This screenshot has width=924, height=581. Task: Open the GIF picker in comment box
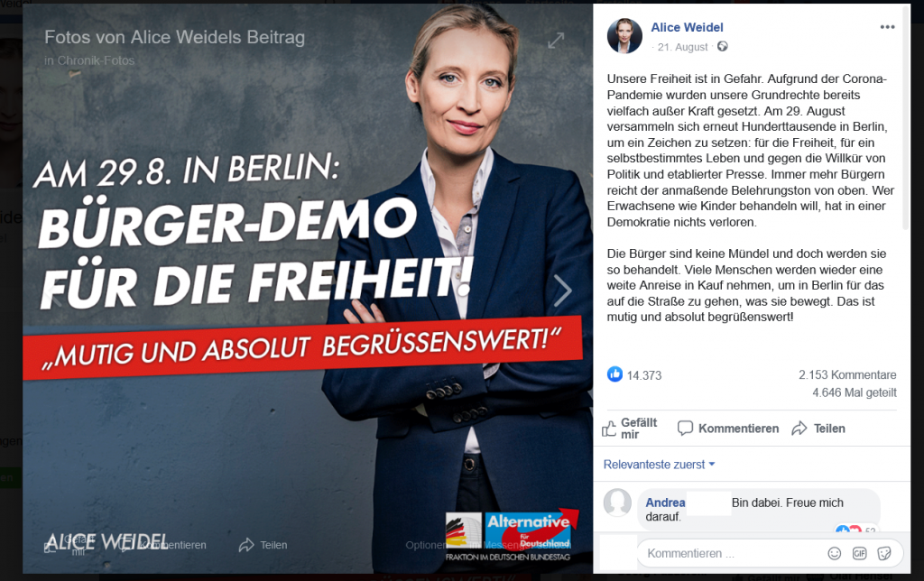[859, 553]
